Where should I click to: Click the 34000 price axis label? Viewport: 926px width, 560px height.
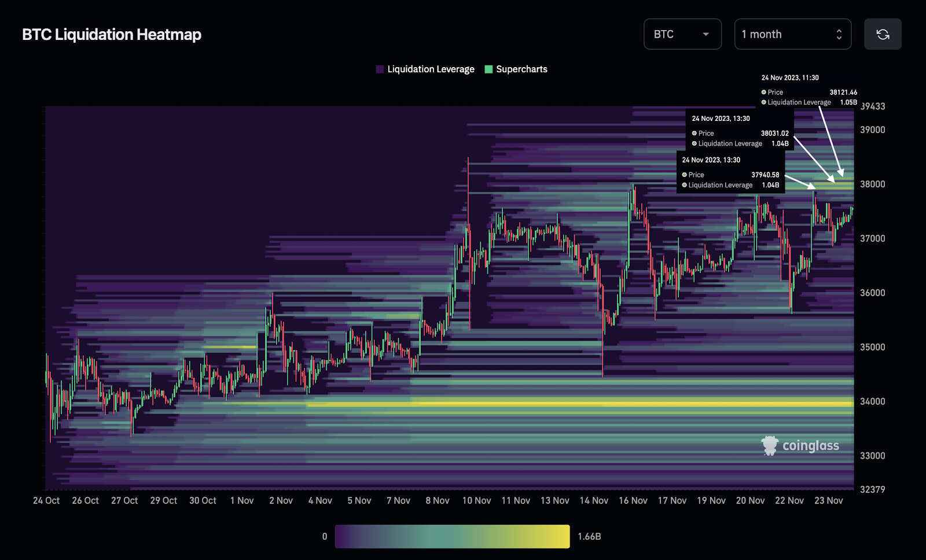[x=873, y=401]
